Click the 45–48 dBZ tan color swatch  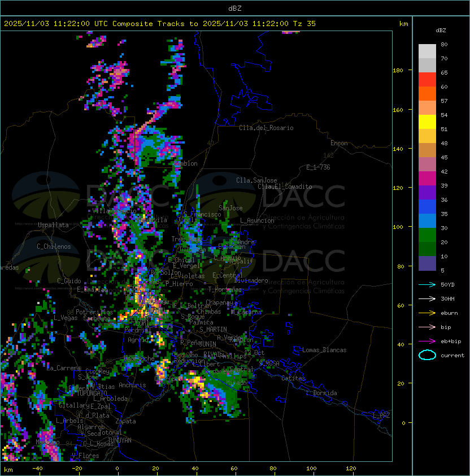tap(427, 150)
